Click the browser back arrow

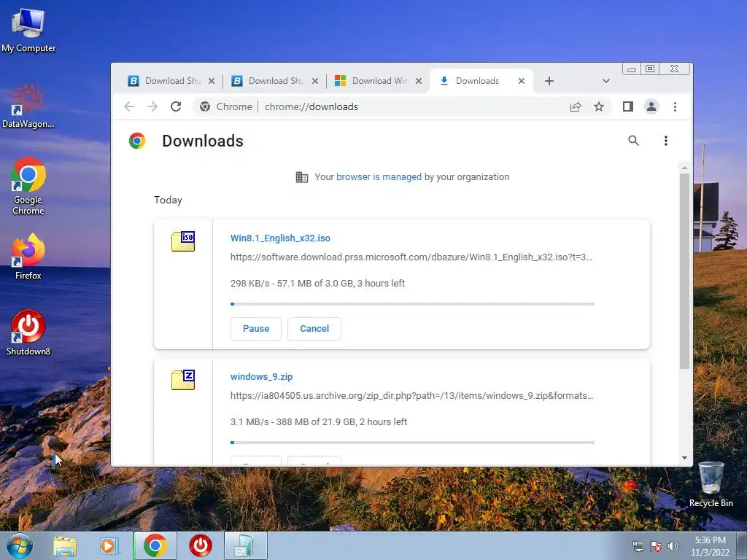[x=129, y=106]
